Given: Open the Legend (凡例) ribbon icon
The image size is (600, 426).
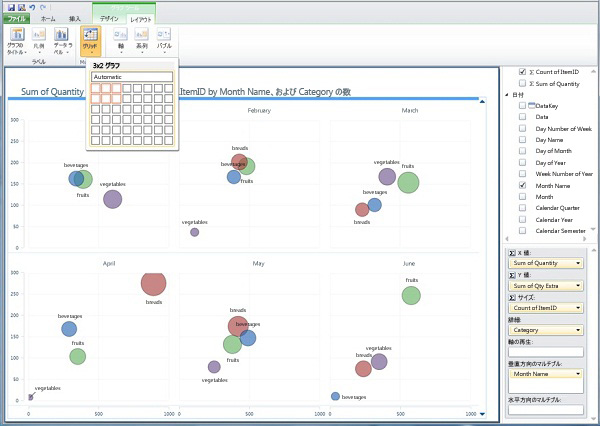Looking at the screenshot, I should tap(39, 39).
